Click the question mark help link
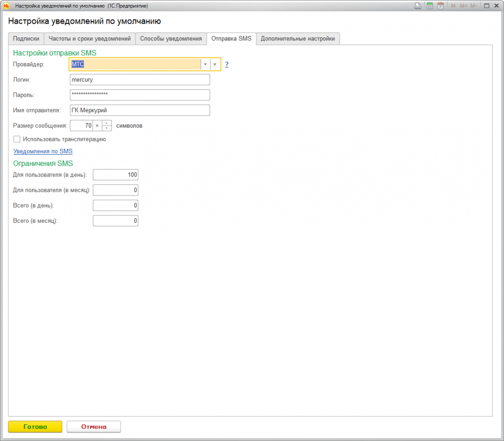This screenshot has height=441, width=504. point(226,65)
